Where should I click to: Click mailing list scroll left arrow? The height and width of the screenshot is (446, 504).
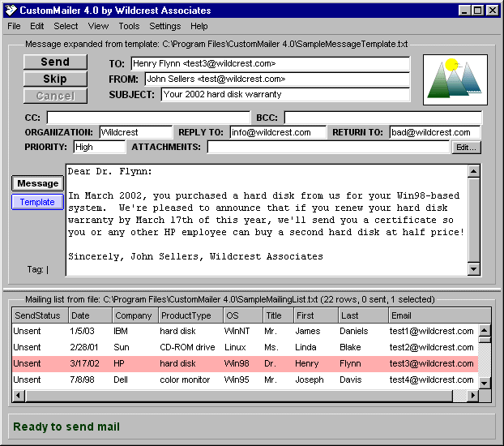click(19, 396)
